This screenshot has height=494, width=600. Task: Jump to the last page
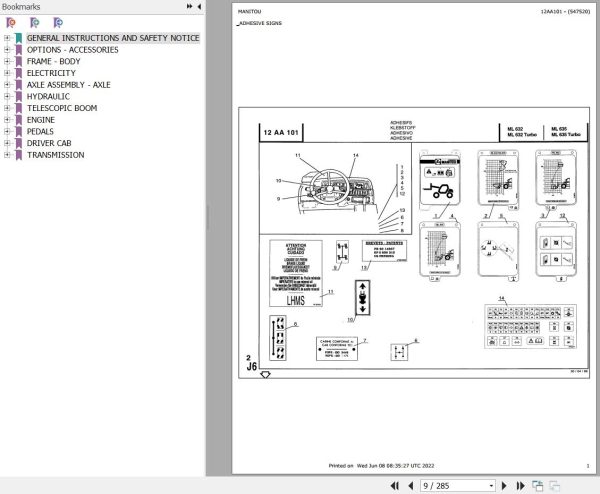click(x=520, y=486)
